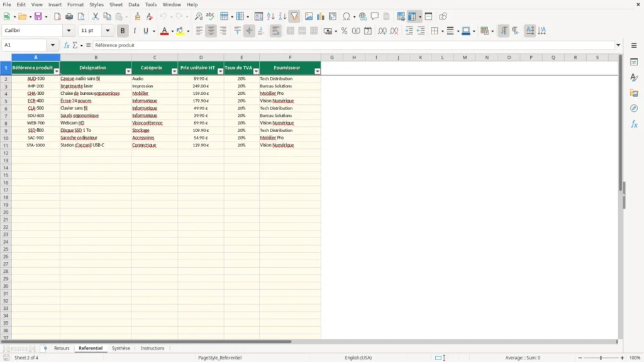Open the Styles menu

96,4
